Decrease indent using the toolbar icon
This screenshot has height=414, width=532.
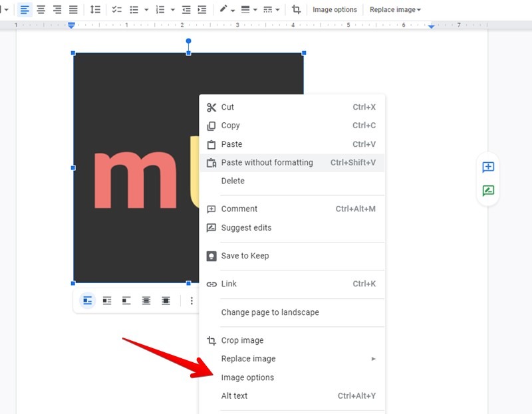[187, 9]
